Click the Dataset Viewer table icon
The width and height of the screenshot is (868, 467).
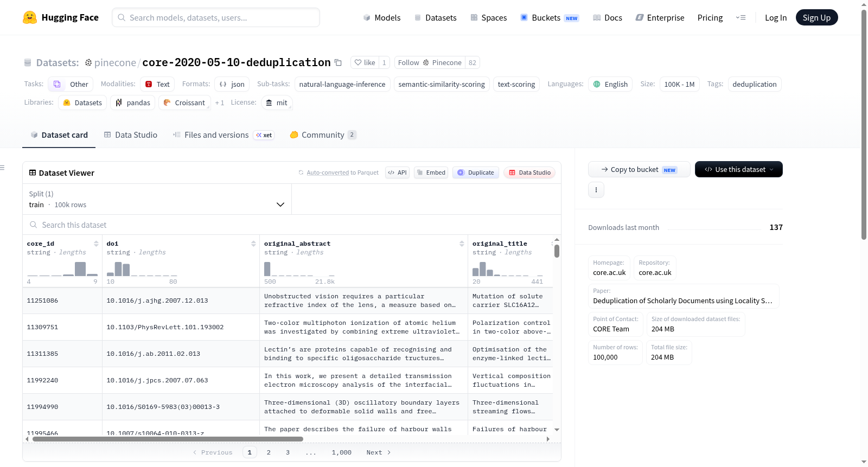[33, 172]
